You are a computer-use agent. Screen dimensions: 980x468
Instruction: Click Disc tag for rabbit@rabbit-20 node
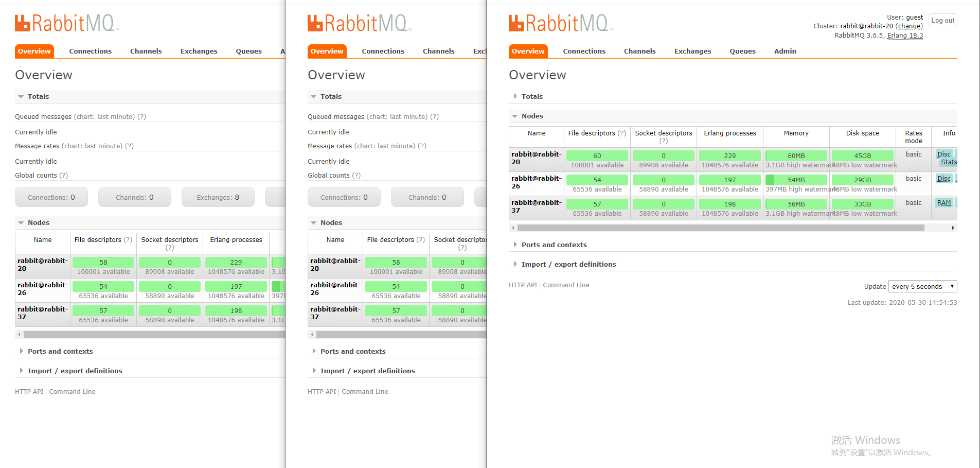pyautogui.click(x=944, y=154)
